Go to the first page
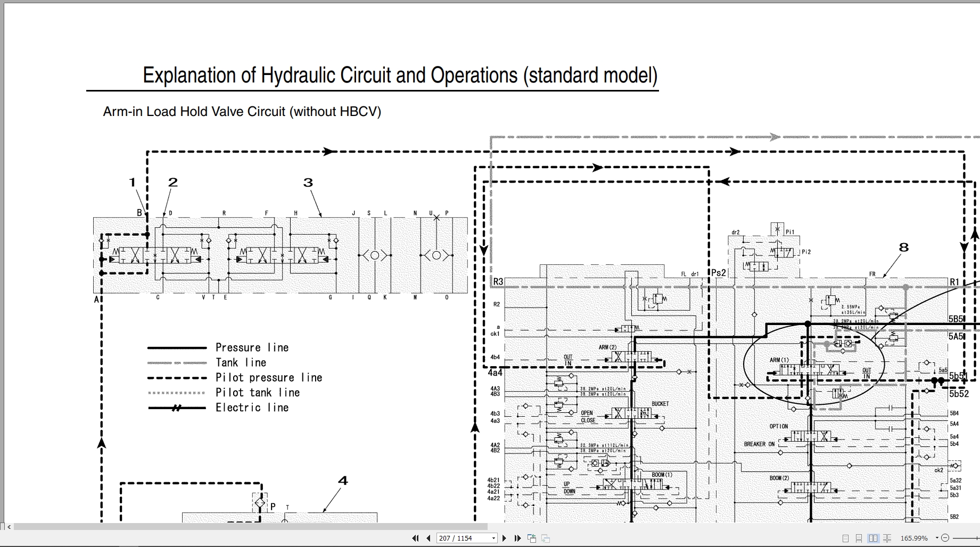Image resolution: width=980 pixels, height=547 pixels. (x=416, y=538)
